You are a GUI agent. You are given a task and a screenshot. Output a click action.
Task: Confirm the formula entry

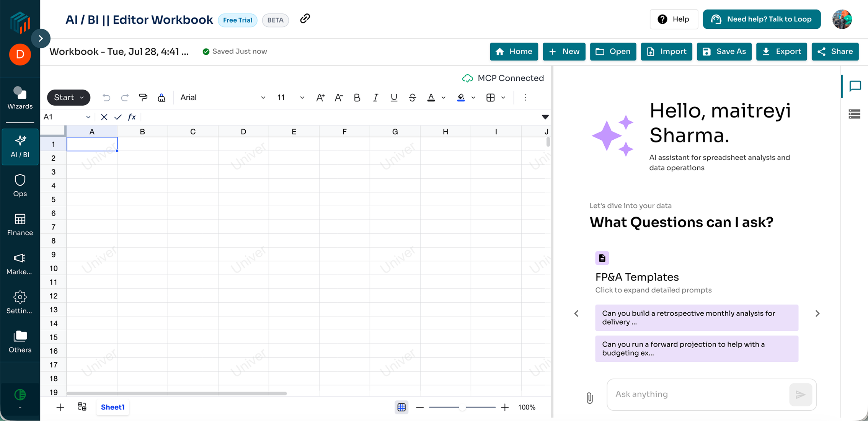click(x=118, y=117)
